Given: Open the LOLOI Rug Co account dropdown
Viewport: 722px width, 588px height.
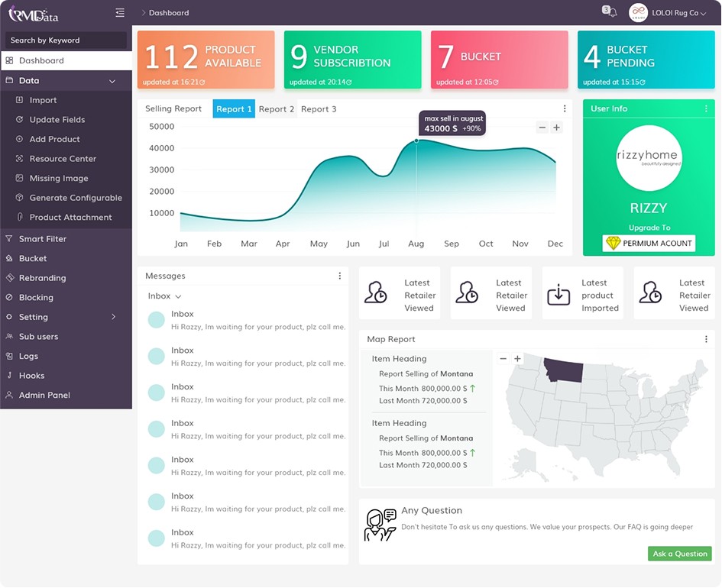Looking at the screenshot, I should 678,13.
